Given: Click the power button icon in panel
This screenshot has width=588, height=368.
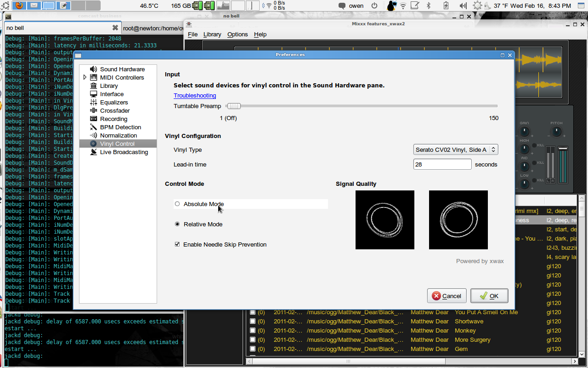Looking at the screenshot, I should (374, 6).
